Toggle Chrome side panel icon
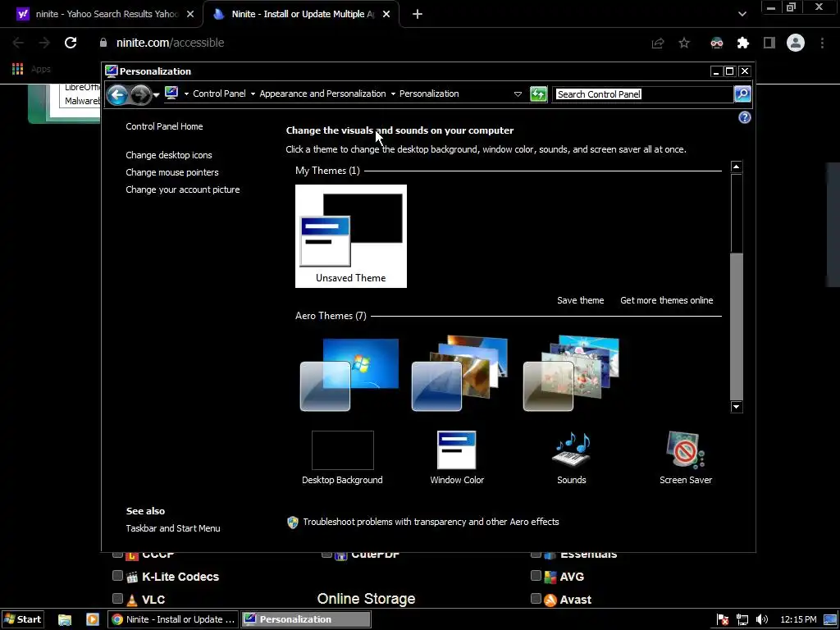The image size is (840, 630). 769,43
